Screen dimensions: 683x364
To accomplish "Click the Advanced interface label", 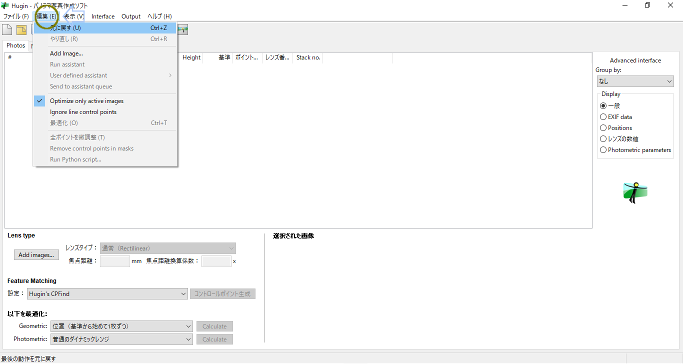I will pos(635,61).
